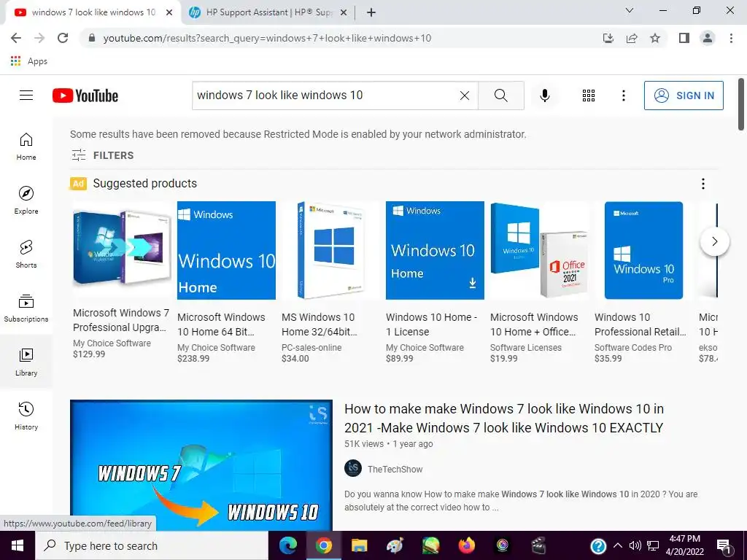Image resolution: width=747 pixels, height=560 pixels.
Task: Open the YouTube apps grid icon
Action: point(589,96)
